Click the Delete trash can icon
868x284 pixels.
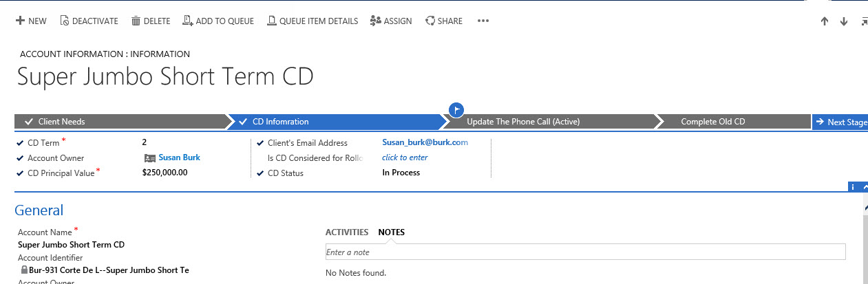136,21
